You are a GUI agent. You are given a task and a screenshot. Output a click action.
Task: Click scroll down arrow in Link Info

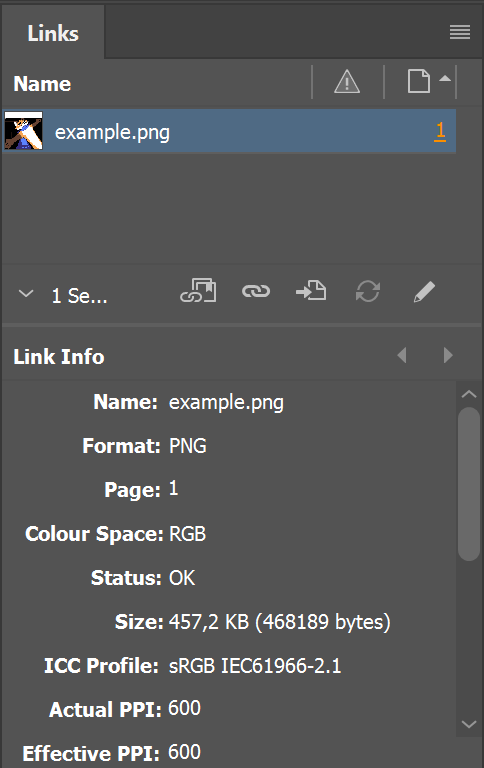(x=469, y=724)
